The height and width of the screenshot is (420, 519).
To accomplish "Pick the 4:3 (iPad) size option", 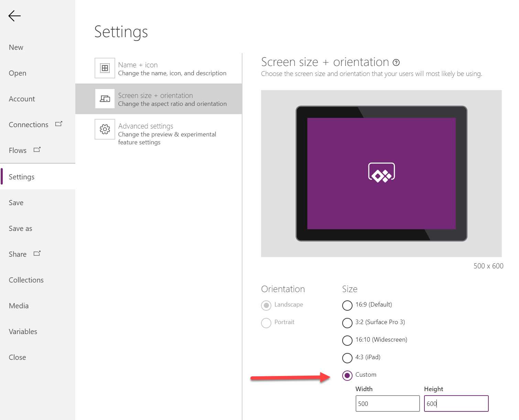I will [347, 358].
